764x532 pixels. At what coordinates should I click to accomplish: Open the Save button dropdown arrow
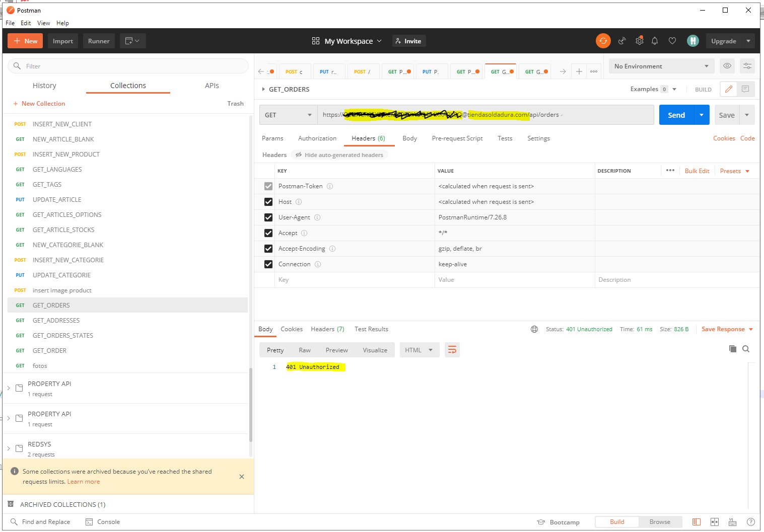pyautogui.click(x=747, y=115)
